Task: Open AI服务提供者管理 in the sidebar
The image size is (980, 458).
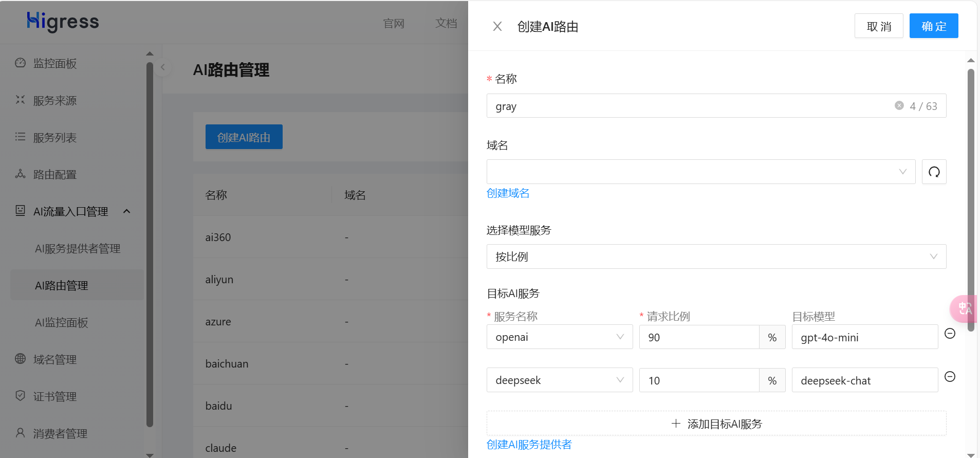Action: [x=78, y=249]
